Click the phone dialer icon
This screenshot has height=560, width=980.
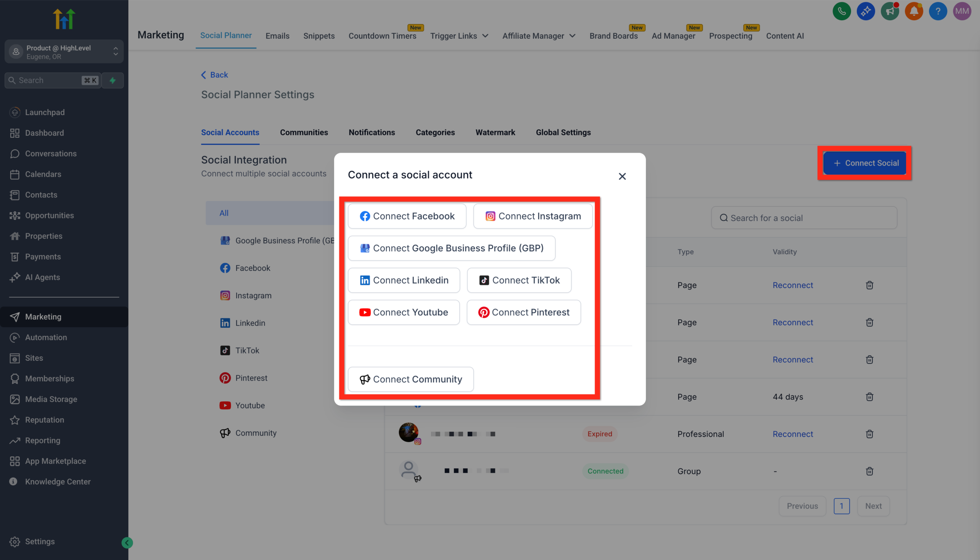click(x=841, y=11)
